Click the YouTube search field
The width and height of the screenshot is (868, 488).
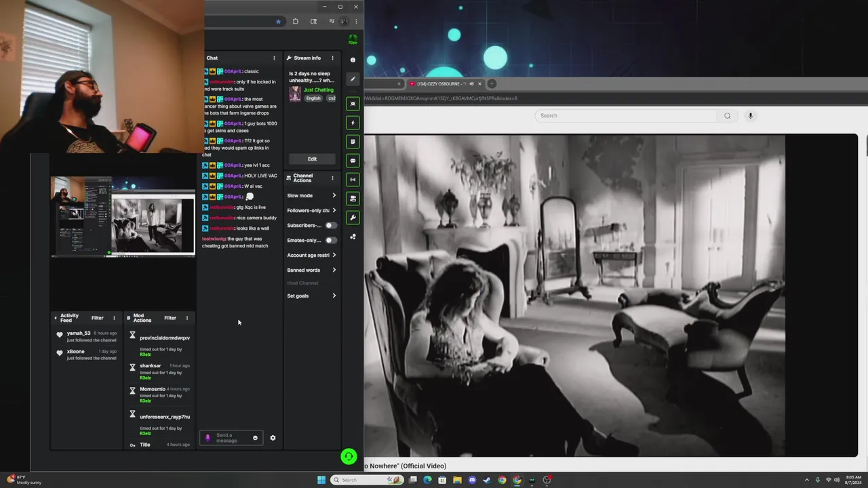click(x=626, y=116)
